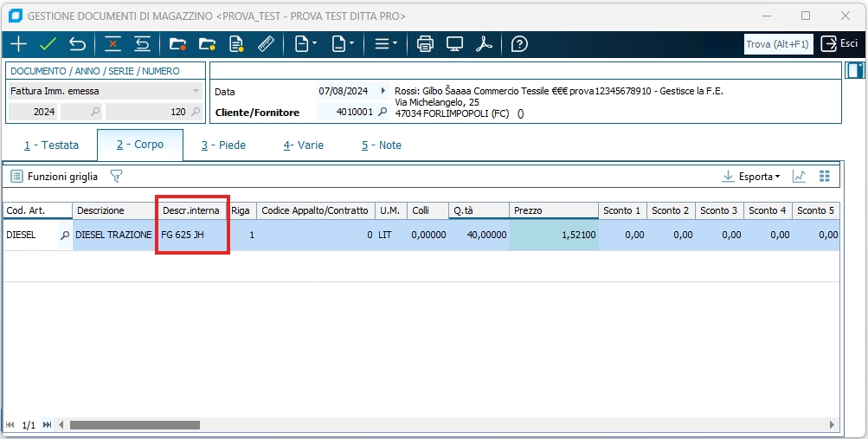Click the restore row icon with arrow between lines
The image size is (868, 439).
[142, 44]
